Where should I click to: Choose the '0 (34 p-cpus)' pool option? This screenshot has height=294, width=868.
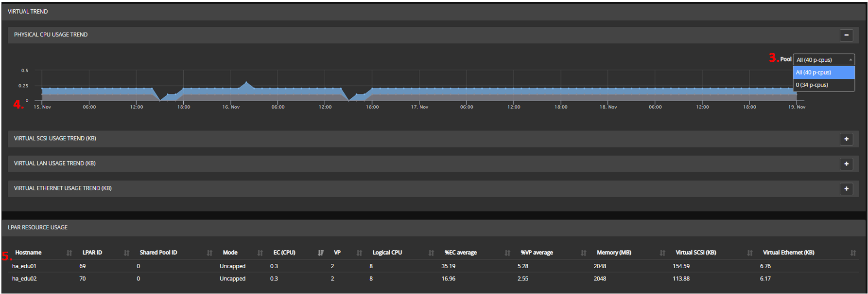click(x=823, y=85)
